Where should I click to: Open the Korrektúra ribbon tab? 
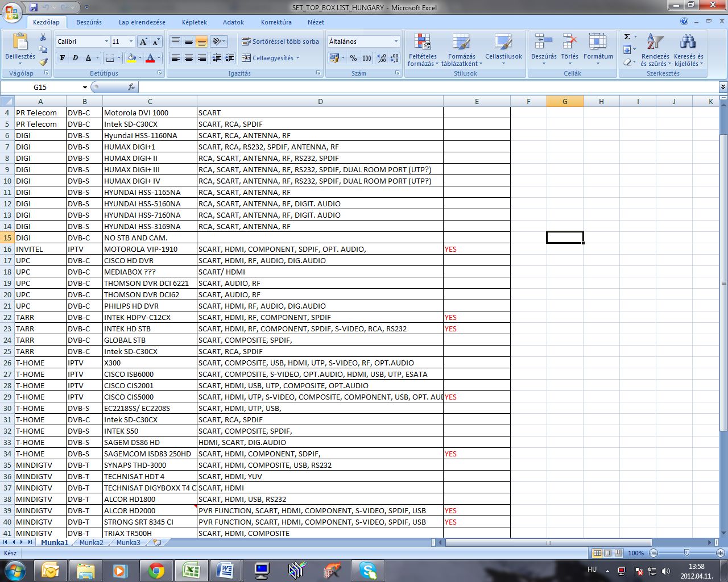(276, 22)
